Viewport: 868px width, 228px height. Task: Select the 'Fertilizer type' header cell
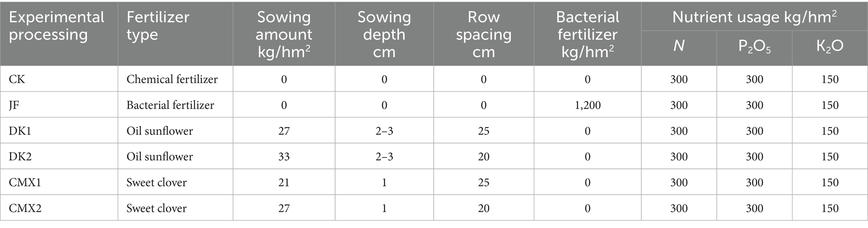coord(158,26)
